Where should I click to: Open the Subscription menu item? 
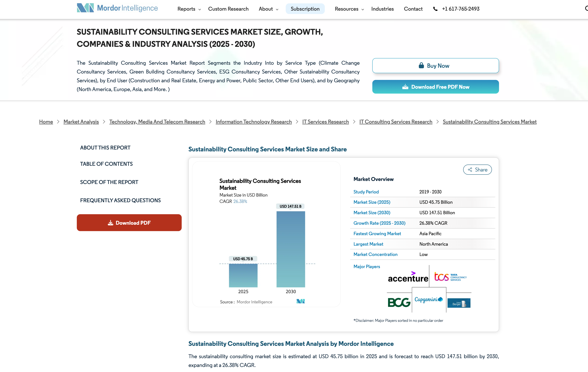point(305,9)
